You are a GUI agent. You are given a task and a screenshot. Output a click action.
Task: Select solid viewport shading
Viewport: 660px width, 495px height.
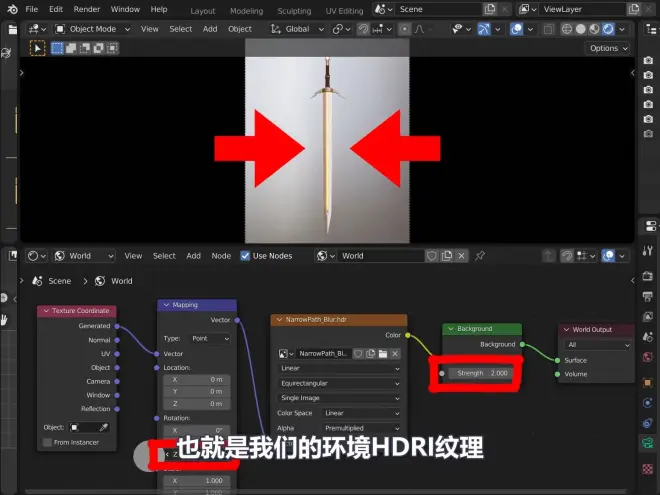[x=580, y=29]
